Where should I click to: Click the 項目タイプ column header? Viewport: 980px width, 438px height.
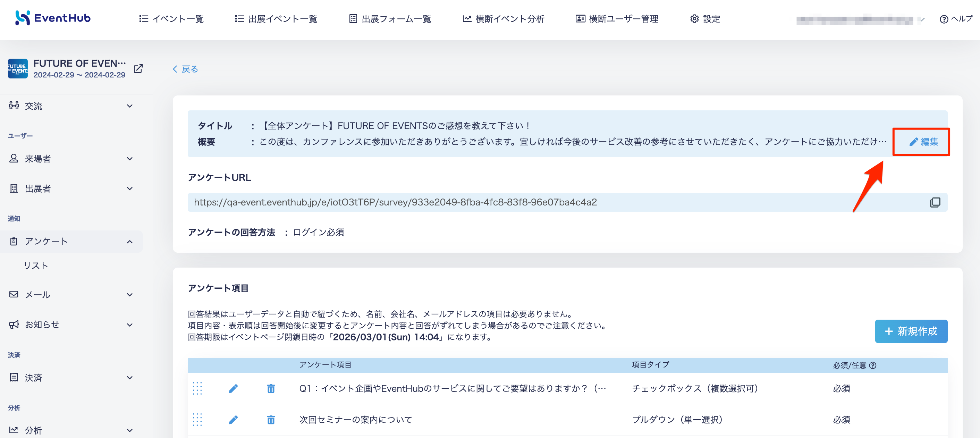pyautogui.click(x=651, y=364)
